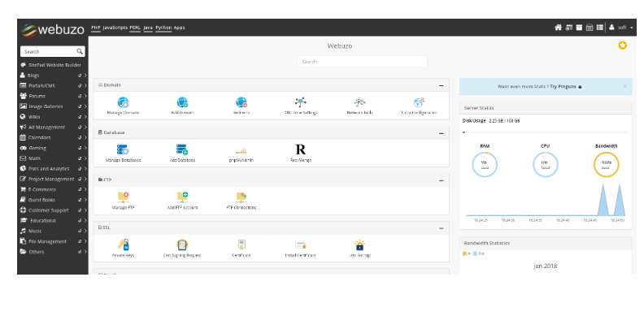The width and height of the screenshot is (644, 316).
Task: Open Lets Encrypt
Action: [359, 245]
